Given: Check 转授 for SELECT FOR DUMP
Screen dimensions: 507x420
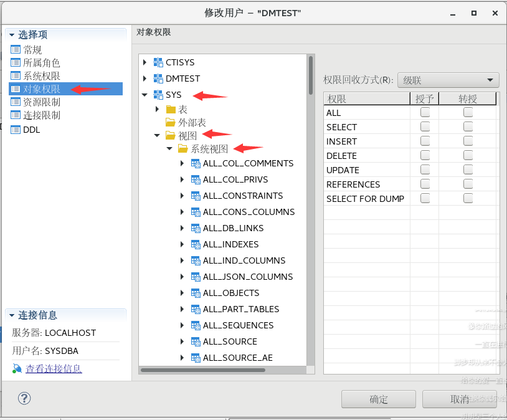Looking at the screenshot, I should 468,198.
